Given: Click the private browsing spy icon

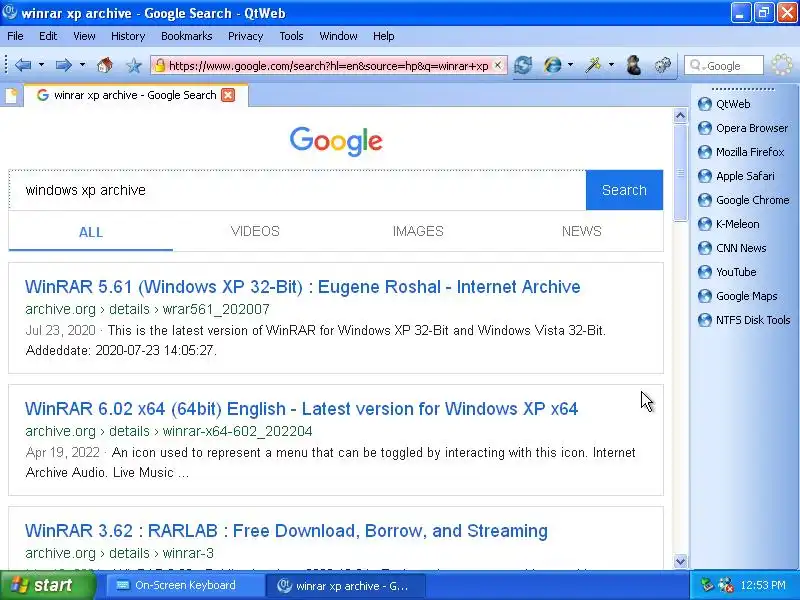Looking at the screenshot, I should pyautogui.click(x=634, y=65).
